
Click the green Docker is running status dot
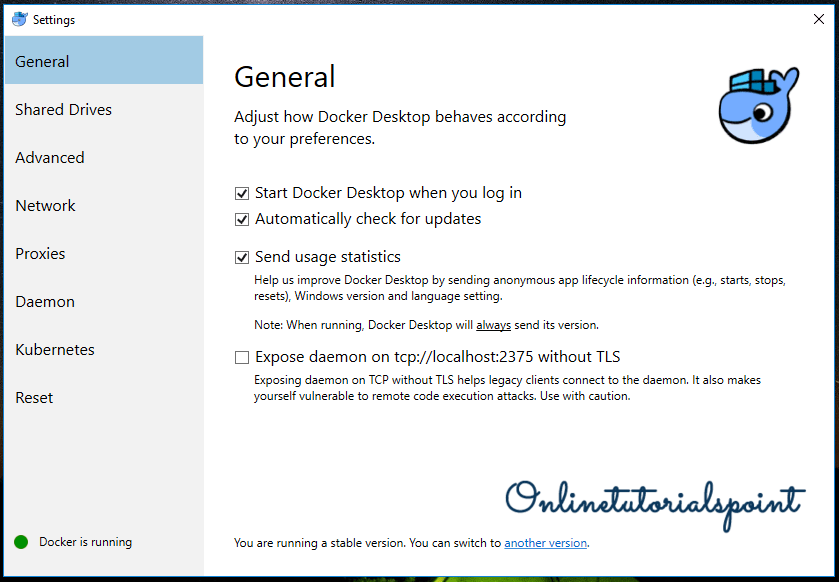tap(20, 541)
